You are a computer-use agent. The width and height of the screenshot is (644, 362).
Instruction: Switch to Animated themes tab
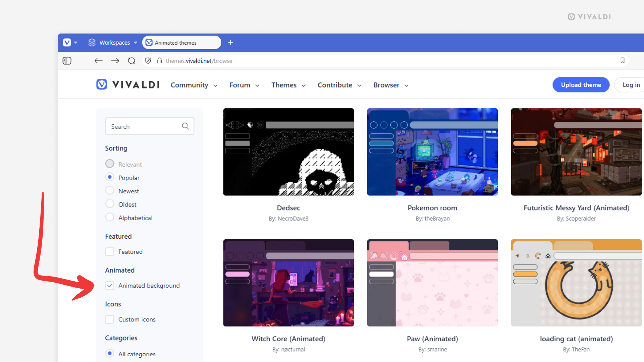tap(181, 43)
